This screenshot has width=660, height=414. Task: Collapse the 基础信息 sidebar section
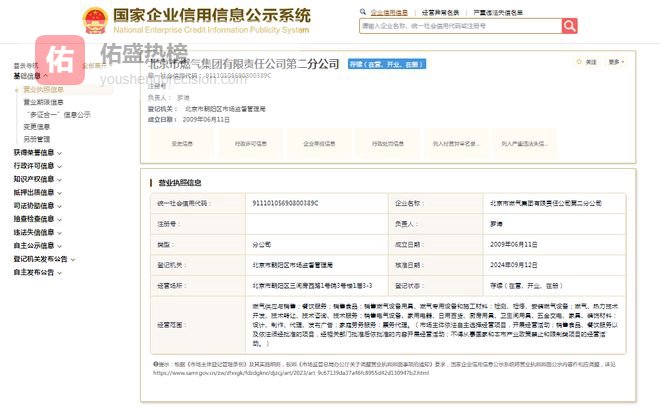point(30,76)
